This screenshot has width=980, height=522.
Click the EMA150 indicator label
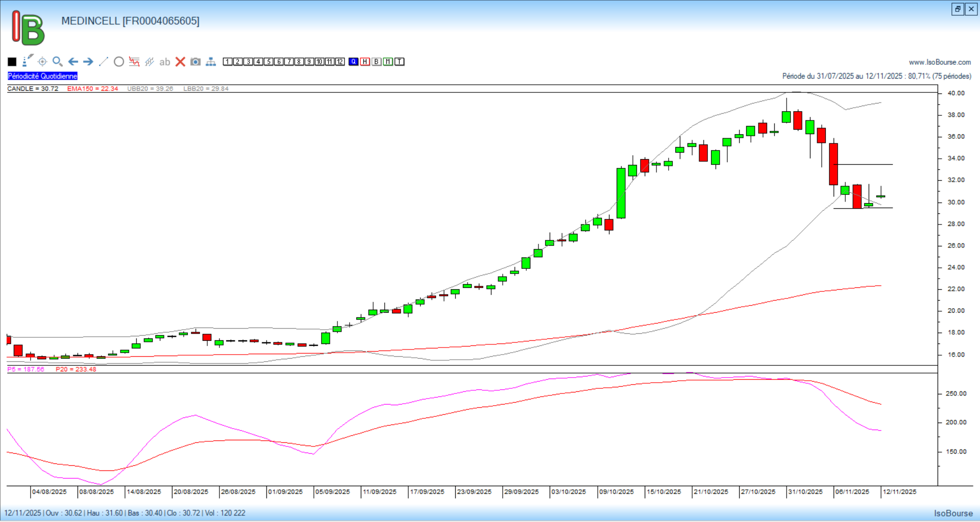(x=92, y=89)
